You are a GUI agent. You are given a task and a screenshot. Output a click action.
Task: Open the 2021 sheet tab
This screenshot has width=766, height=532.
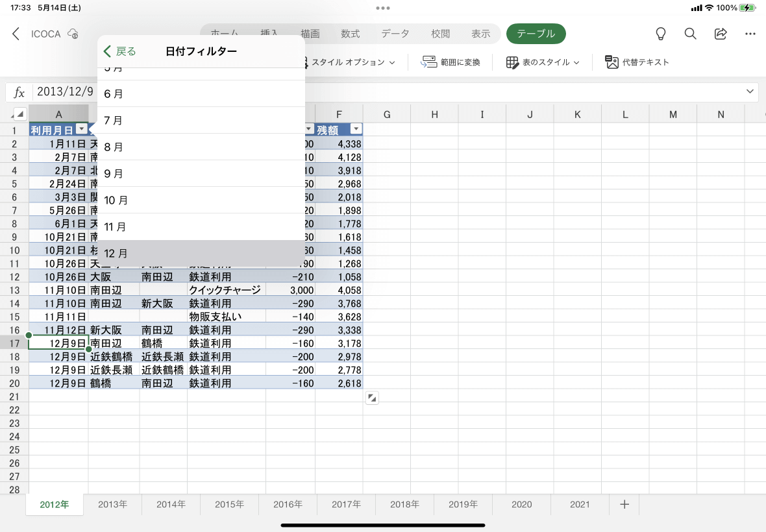tap(580, 504)
